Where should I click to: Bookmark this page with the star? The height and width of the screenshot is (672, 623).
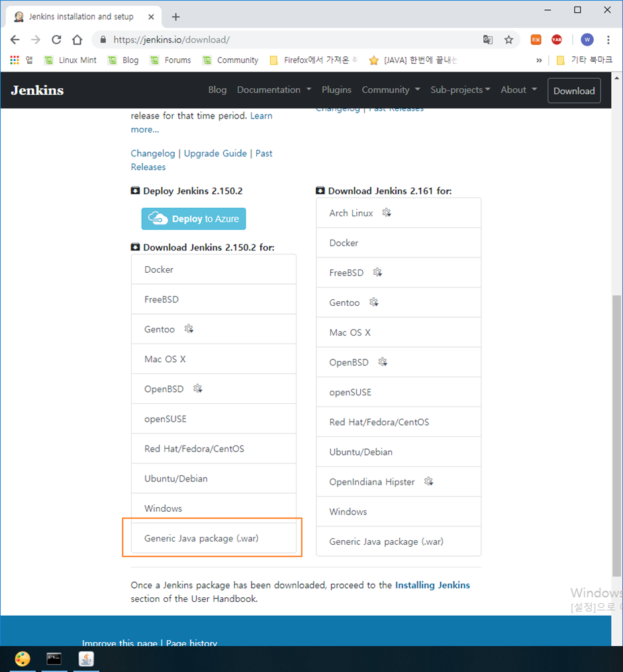pos(508,40)
